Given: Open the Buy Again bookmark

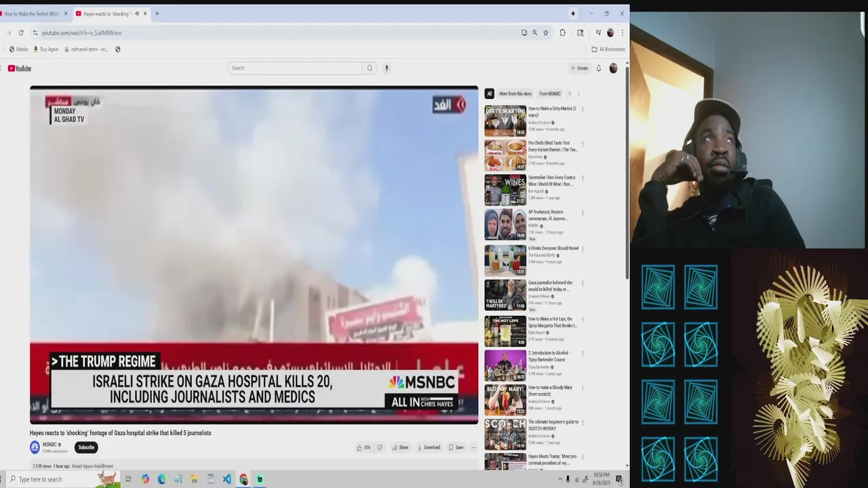Looking at the screenshot, I should coord(46,49).
